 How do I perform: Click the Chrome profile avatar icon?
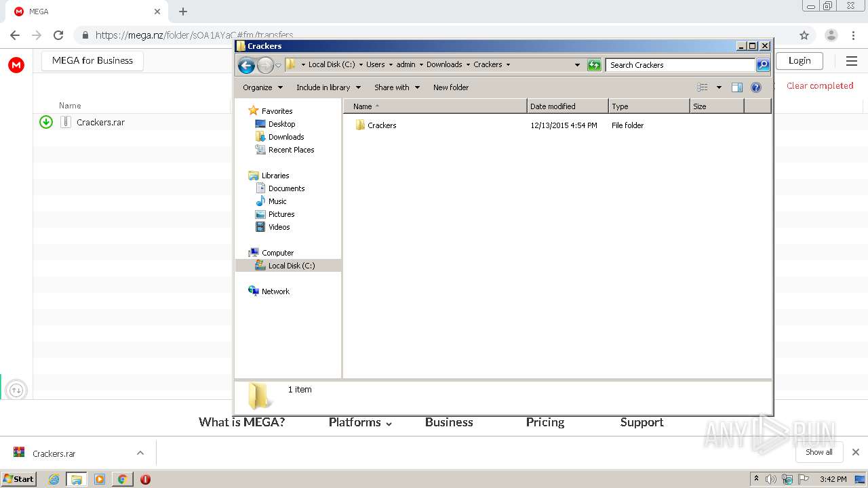click(x=831, y=35)
